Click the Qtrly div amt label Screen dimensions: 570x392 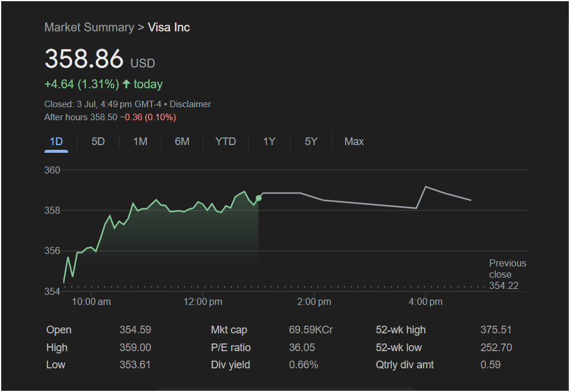[405, 365]
